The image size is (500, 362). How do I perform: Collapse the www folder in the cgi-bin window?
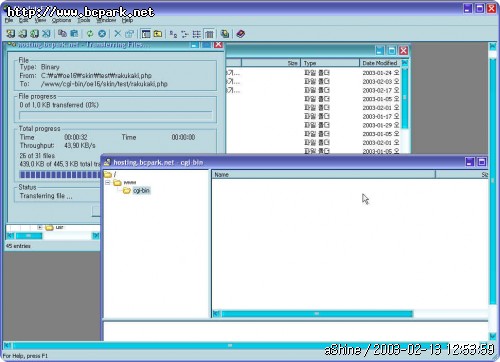coord(108,183)
